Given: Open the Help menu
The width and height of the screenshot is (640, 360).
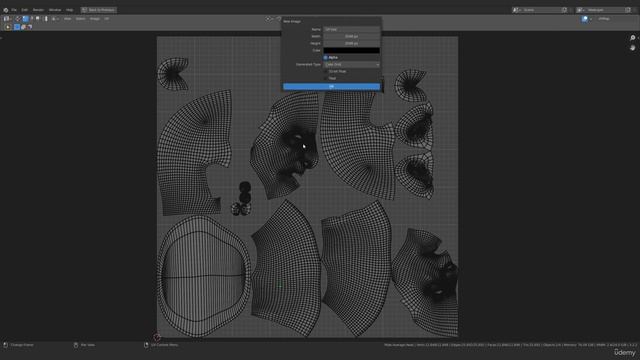Looking at the screenshot, I should click(69, 10).
